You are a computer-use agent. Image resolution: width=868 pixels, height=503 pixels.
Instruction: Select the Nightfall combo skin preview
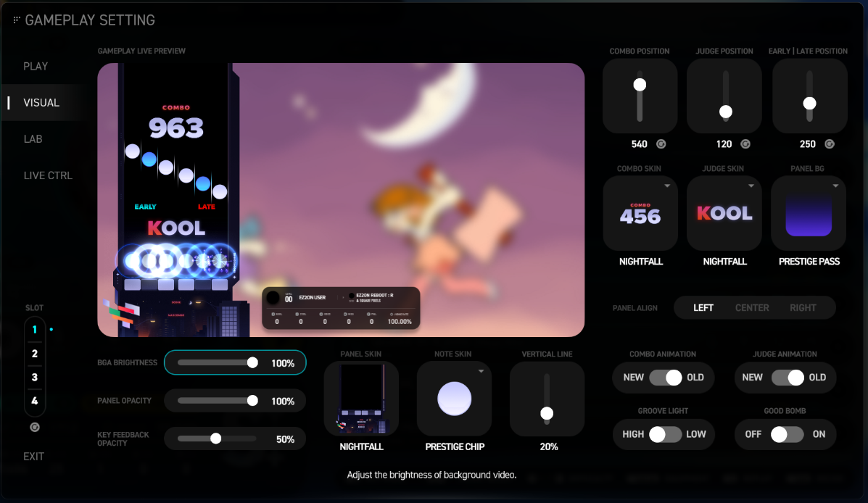[x=640, y=214]
